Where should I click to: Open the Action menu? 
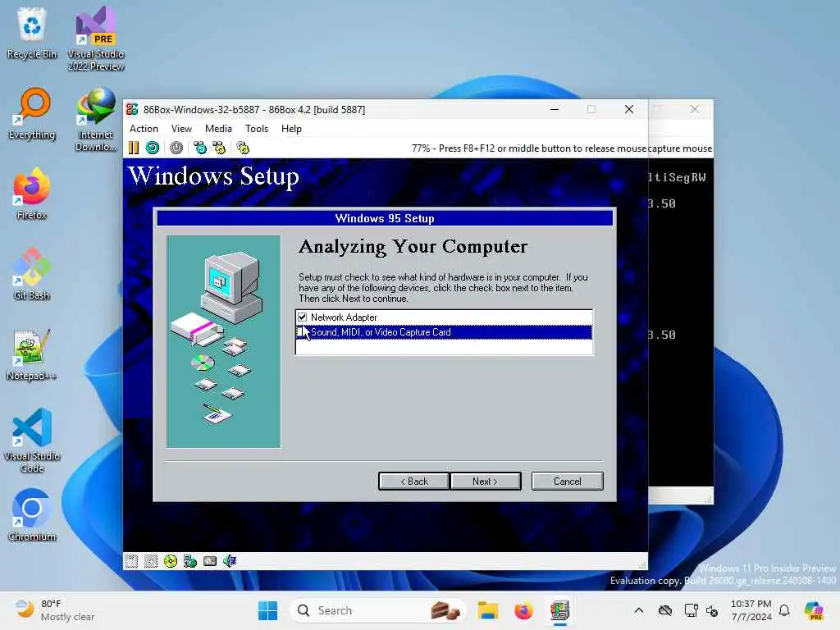click(144, 129)
